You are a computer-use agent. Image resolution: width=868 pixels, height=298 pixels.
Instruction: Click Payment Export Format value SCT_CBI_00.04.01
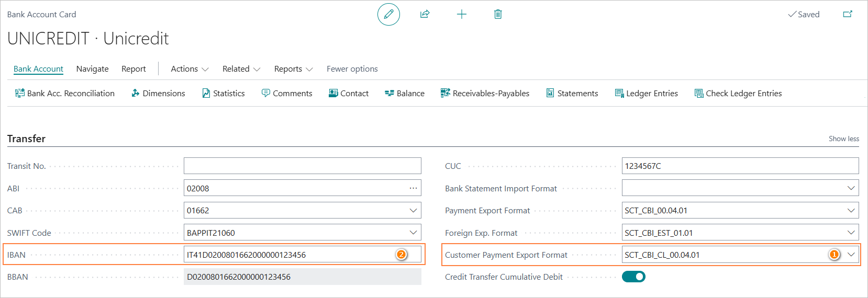[x=656, y=211]
